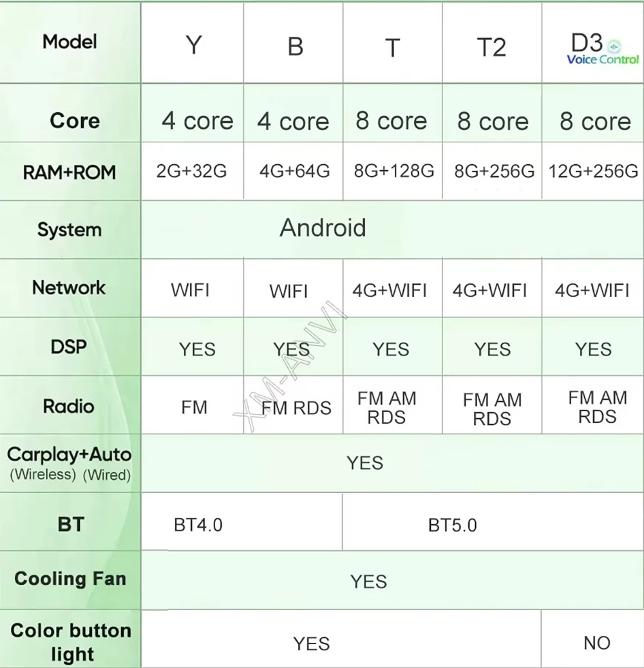Viewport: 644px width, 668px height.
Task: Select the BT4.0 Bluetooth cell
Action: (198, 525)
